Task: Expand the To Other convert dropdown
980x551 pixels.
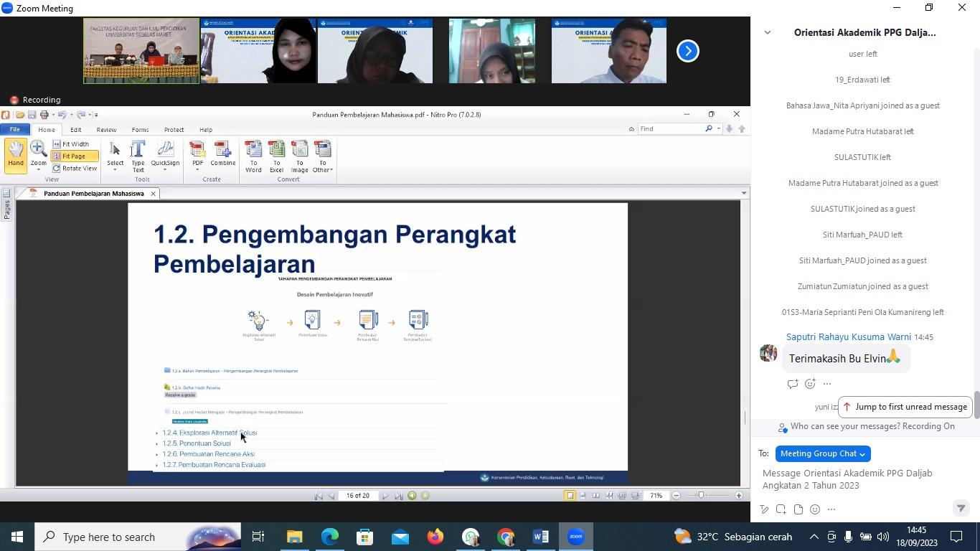Action: coord(323,156)
